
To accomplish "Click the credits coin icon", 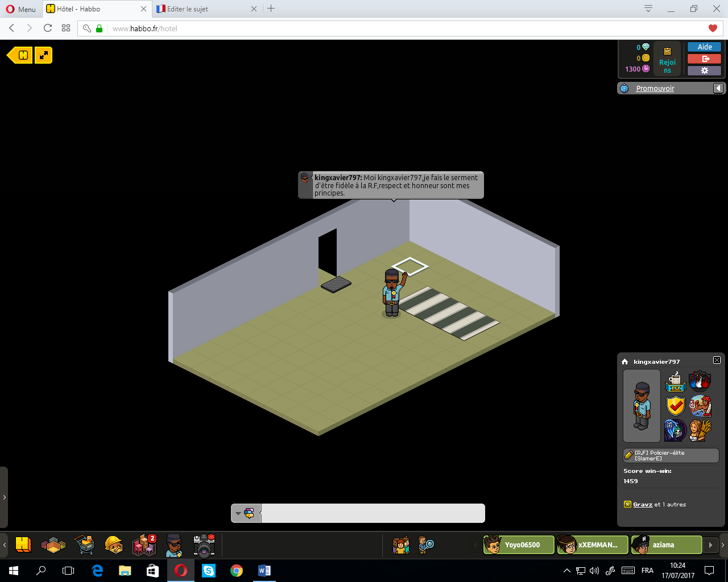I will coord(646,58).
